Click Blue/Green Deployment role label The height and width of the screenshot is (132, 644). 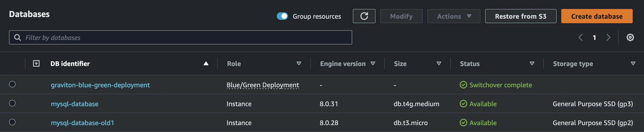(x=263, y=85)
